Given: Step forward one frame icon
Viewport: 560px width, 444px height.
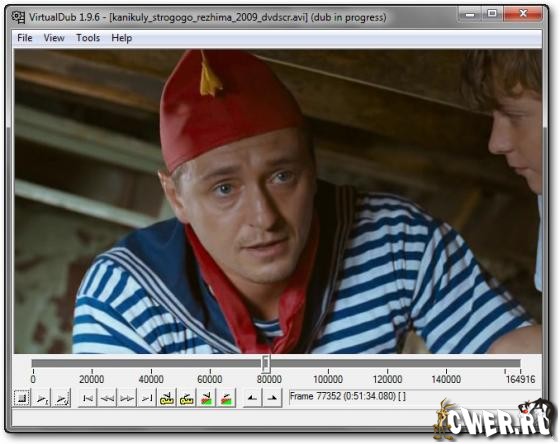Looking at the screenshot, I should point(127,398).
